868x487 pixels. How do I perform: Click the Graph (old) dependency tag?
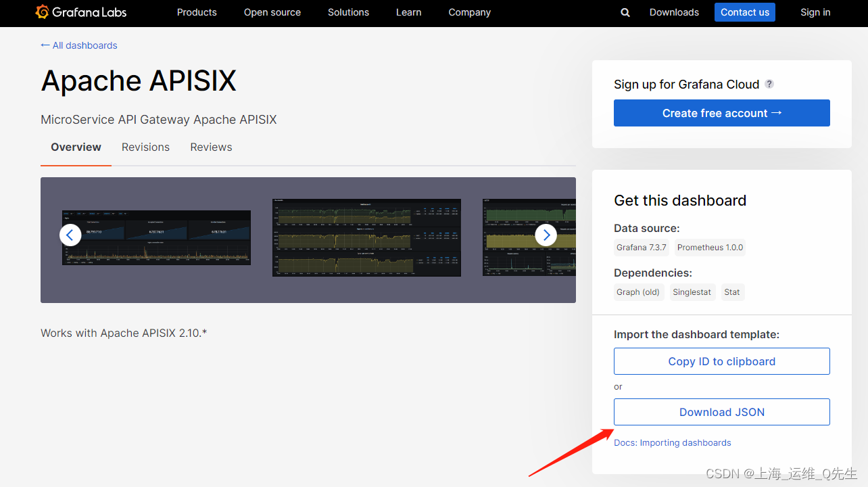click(x=638, y=292)
